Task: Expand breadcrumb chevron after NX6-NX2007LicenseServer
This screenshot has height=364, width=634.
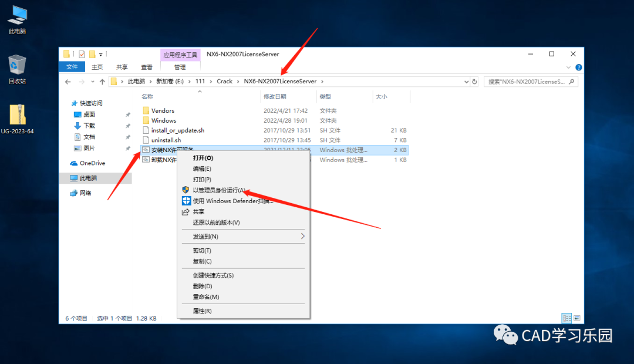Action: pyautogui.click(x=322, y=81)
